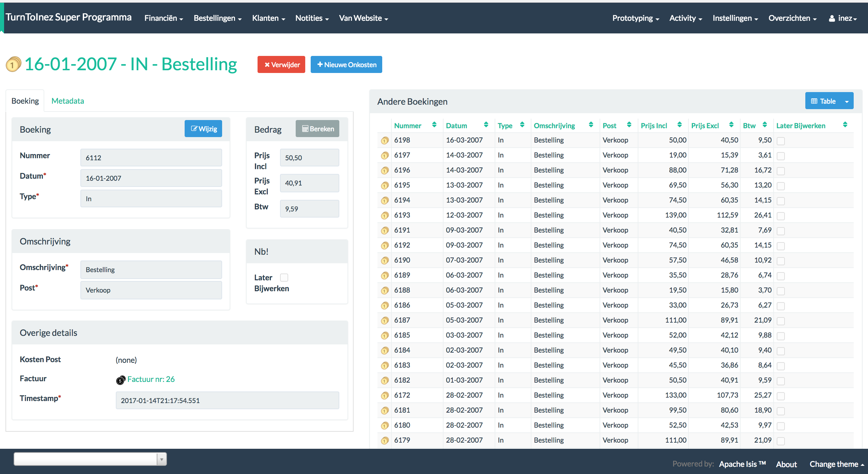Click sort arrows on Later Bijwerken column

point(845,125)
